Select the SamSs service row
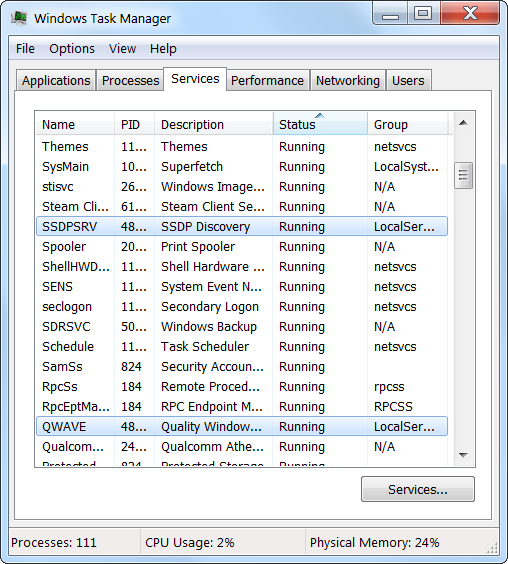 click(x=242, y=367)
